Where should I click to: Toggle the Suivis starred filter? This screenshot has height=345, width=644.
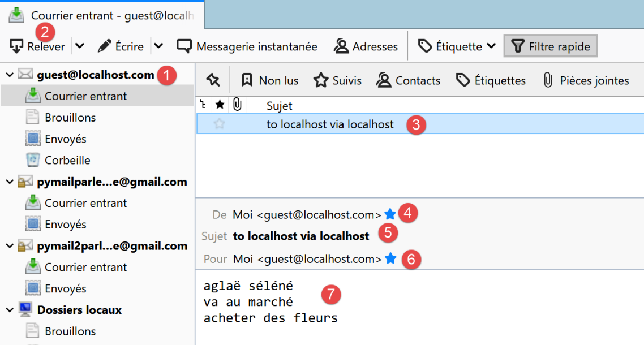pos(338,80)
